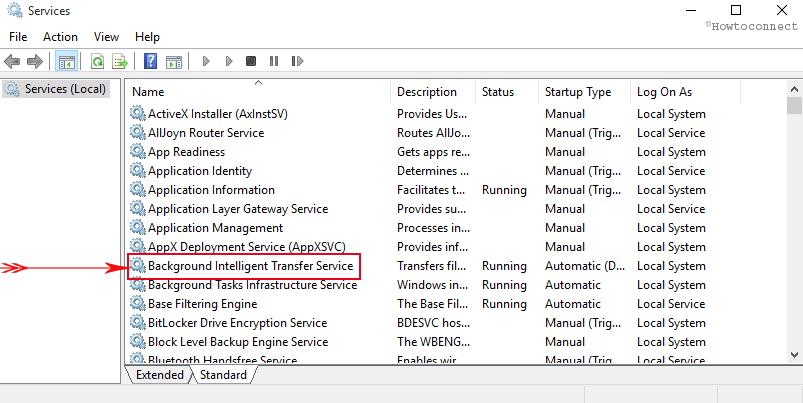This screenshot has height=403, width=803.
Task: Select Background Tasks Infrastructure Service name
Action: (x=252, y=285)
